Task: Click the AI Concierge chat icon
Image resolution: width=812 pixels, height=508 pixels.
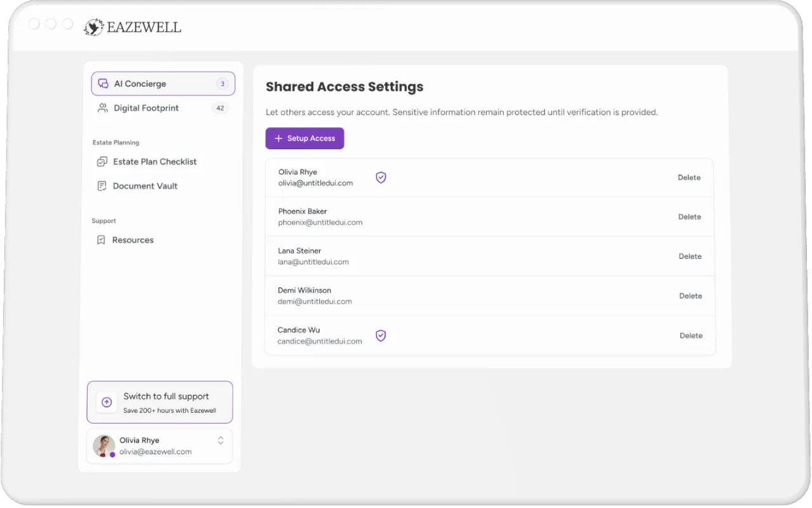Action: click(103, 84)
